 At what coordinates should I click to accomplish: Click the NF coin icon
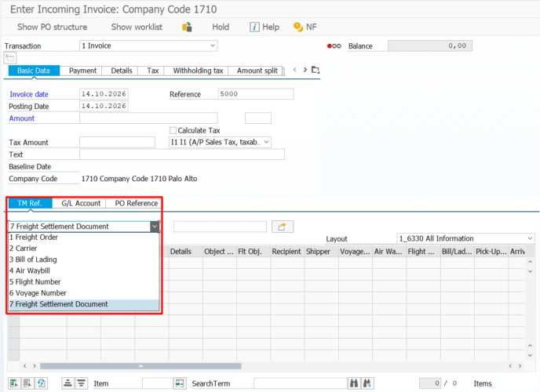(x=298, y=27)
